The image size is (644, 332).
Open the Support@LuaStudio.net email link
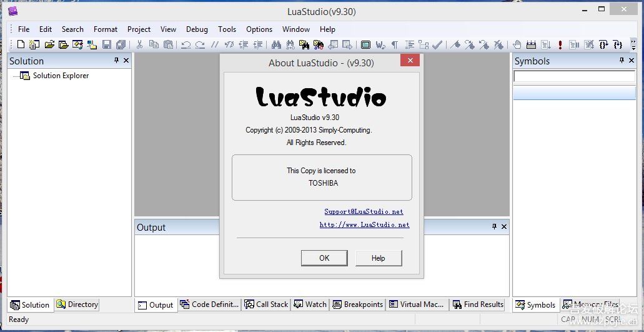364,211
